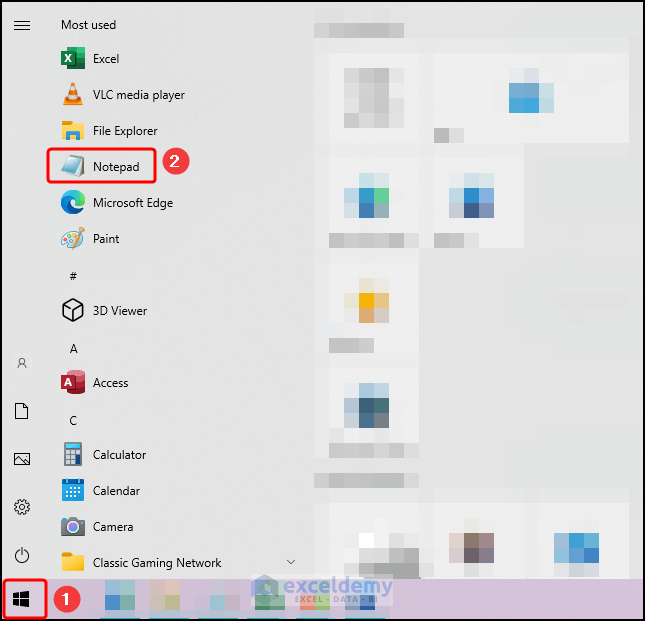
Task: Open Settings gear in Start sidebar
Action: click(x=22, y=507)
